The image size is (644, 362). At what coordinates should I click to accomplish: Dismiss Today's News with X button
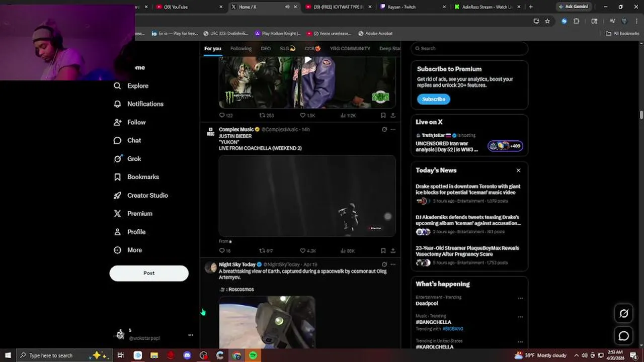pos(518,170)
